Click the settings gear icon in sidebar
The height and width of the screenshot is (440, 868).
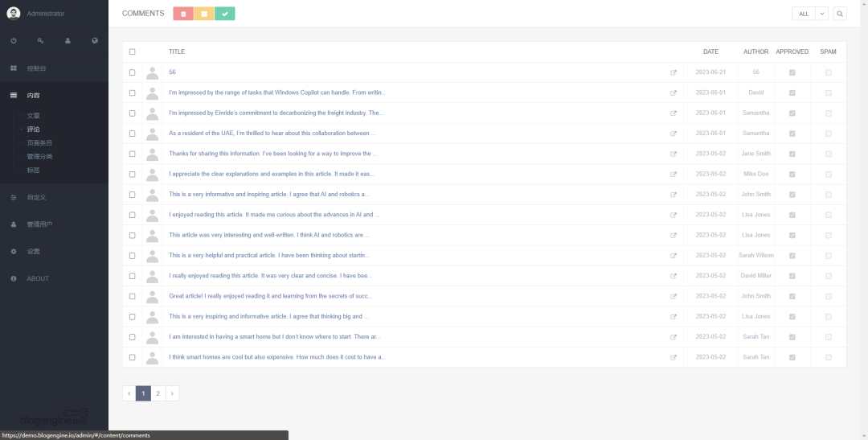coord(14,251)
